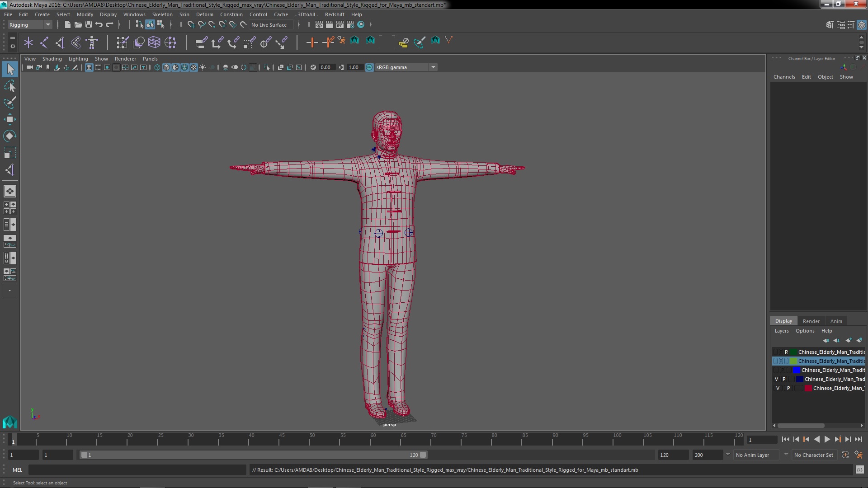Image resolution: width=868 pixels, height=488 pixels.
Task: Click Move layer up icon
Action: click(x=826, y=340)
